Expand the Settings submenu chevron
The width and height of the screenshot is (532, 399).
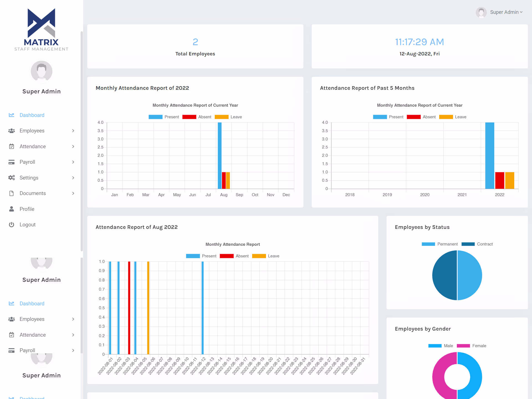tap(73, 178)
